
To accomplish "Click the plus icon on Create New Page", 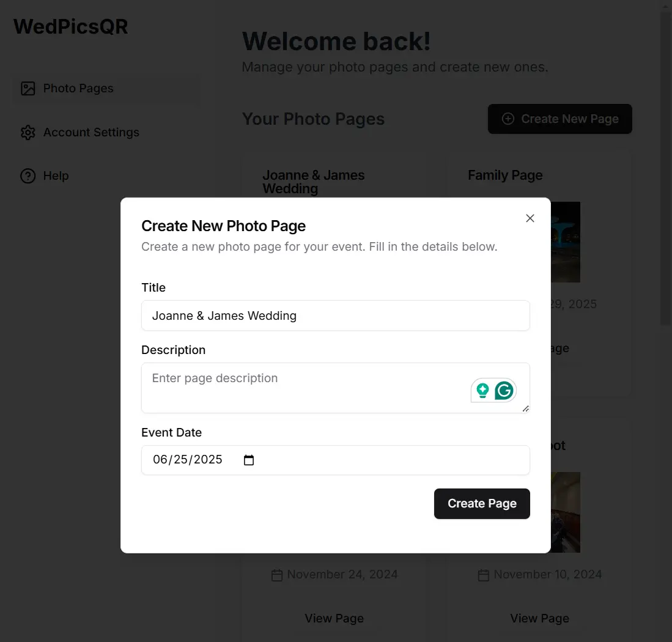I will (x=508, y=119).
